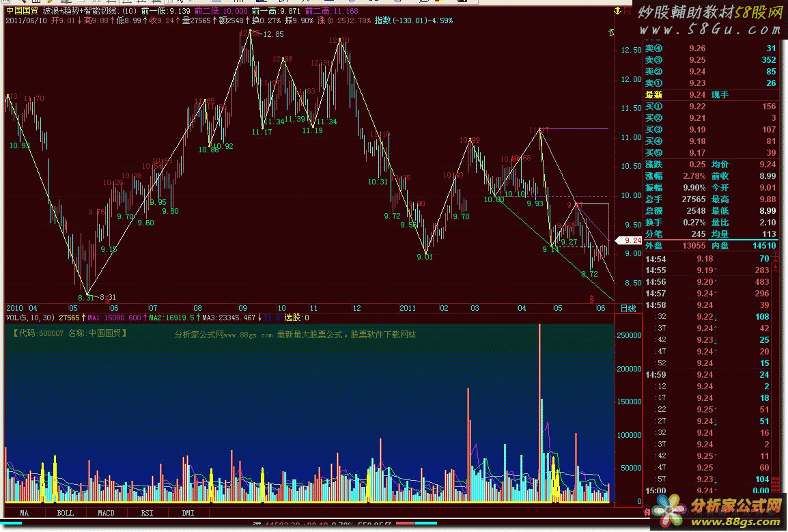Switch to the MA indicator tab
The height and width of the screenshot is (532, 788).
[24, 513]
